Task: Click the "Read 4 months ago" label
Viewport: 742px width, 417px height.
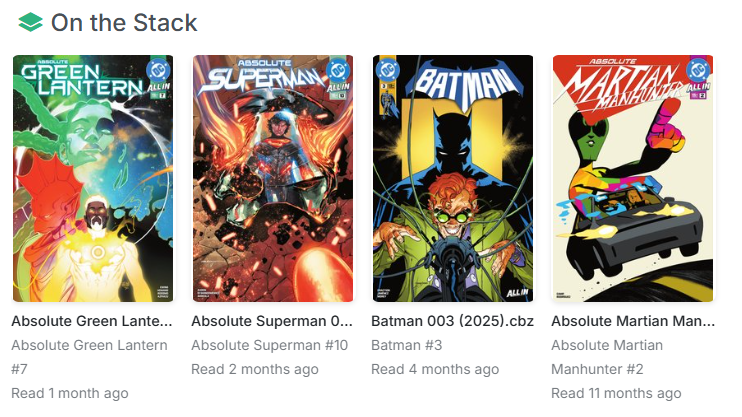Action: click(434, 369)
